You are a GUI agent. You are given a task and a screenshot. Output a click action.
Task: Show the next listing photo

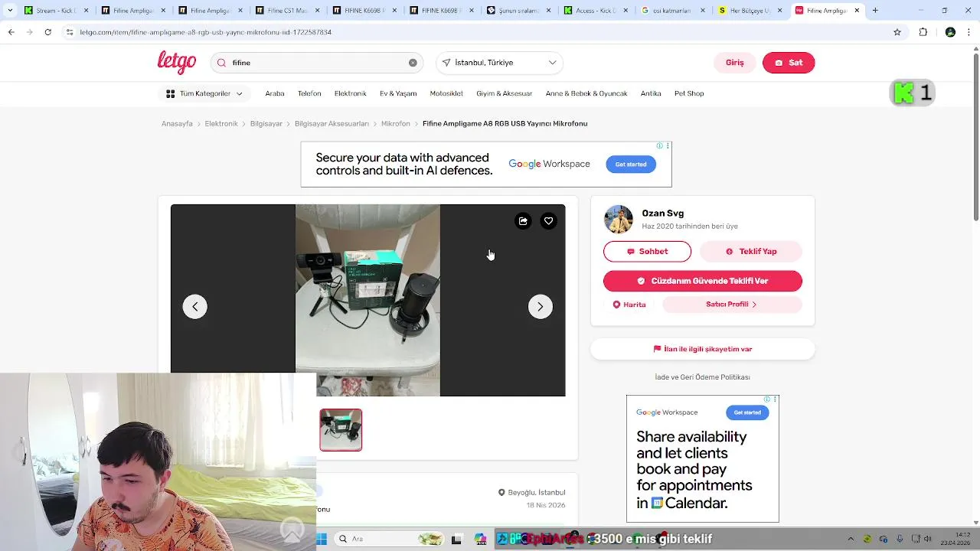point(541,307)
